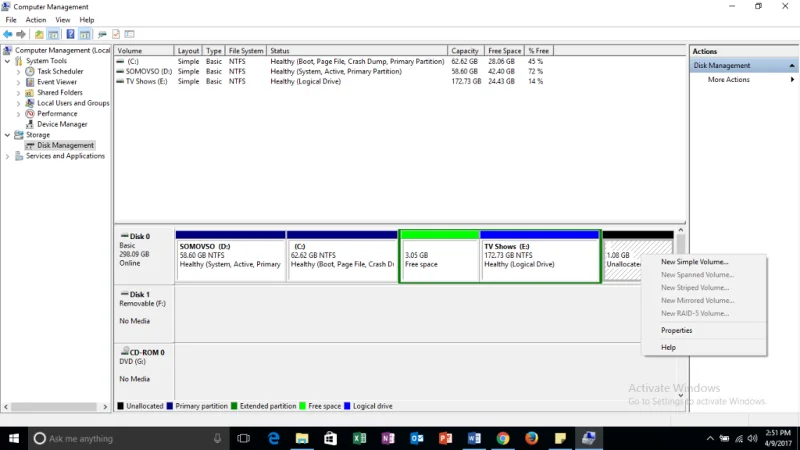Expand Services and Applications node
800x450 pixels.
coord(8,156)
